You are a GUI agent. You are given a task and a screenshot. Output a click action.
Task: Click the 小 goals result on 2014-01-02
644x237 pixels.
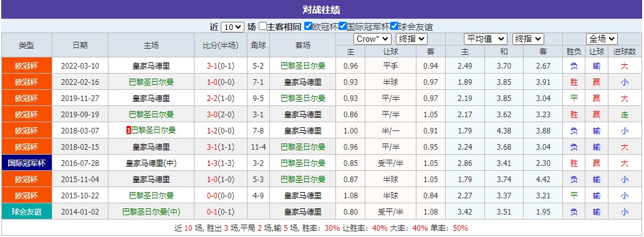click(625, 212)
